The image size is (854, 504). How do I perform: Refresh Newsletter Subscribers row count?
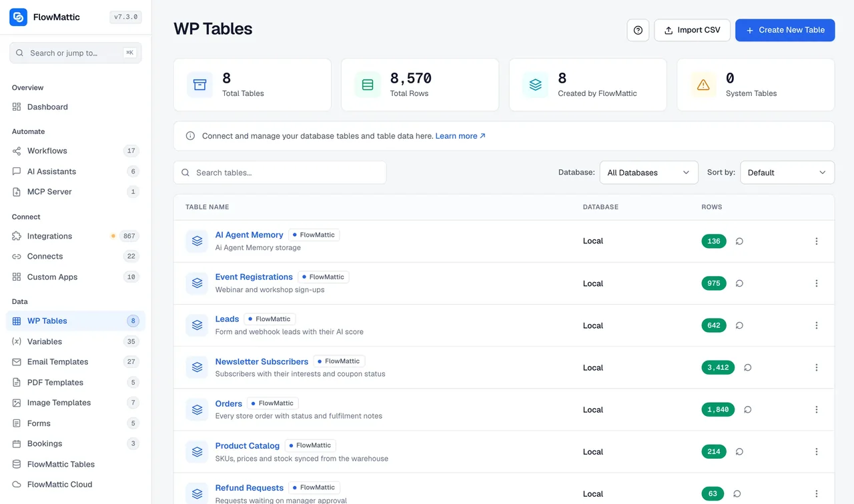[747, 367]
